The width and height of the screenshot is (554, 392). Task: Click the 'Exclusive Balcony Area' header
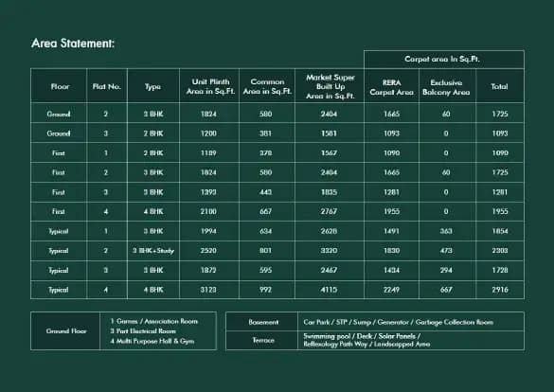point(446,87)
